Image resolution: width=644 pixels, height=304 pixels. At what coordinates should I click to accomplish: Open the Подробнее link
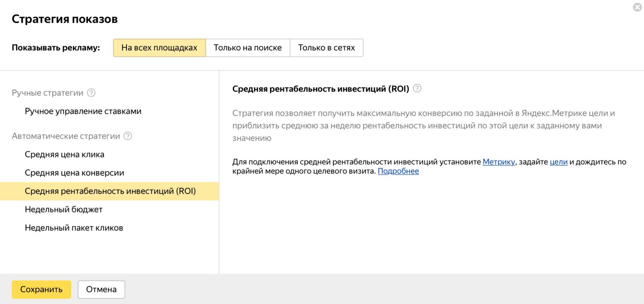pyautogui.click(x=398, y=171)
